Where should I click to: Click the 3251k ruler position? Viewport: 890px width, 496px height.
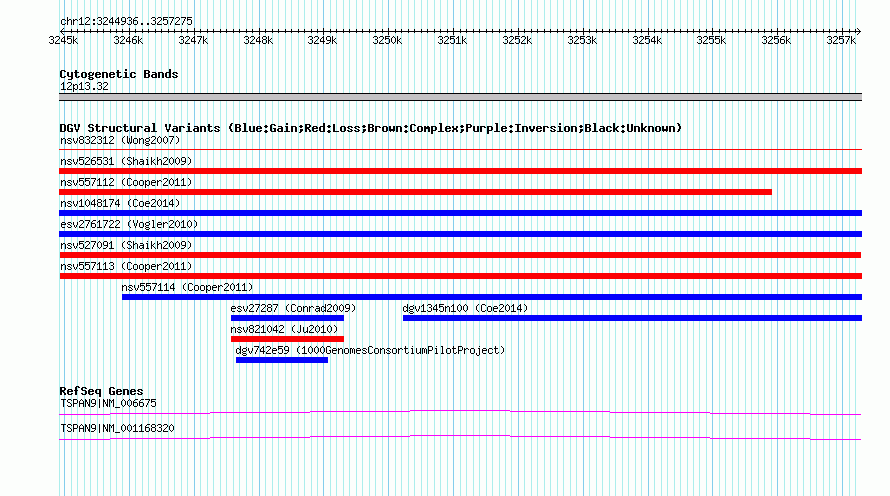(452, 40)
